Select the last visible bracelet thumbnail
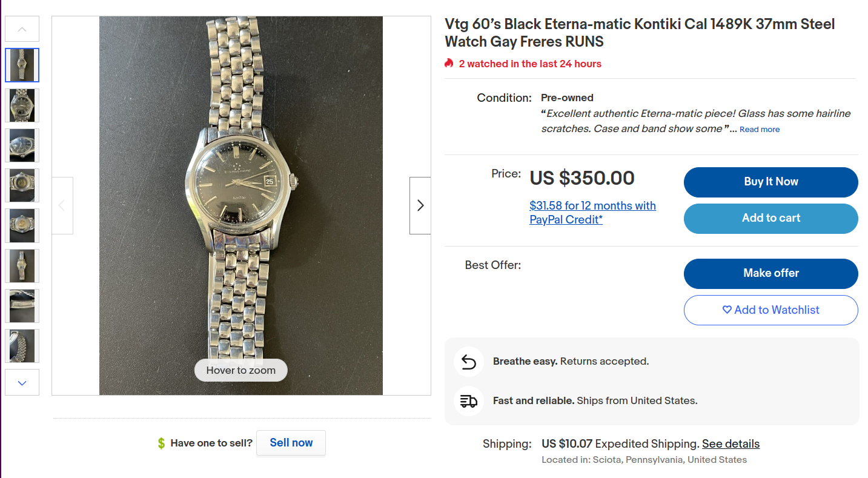Screen dimensions: 868x478 (x=22, y=346)
